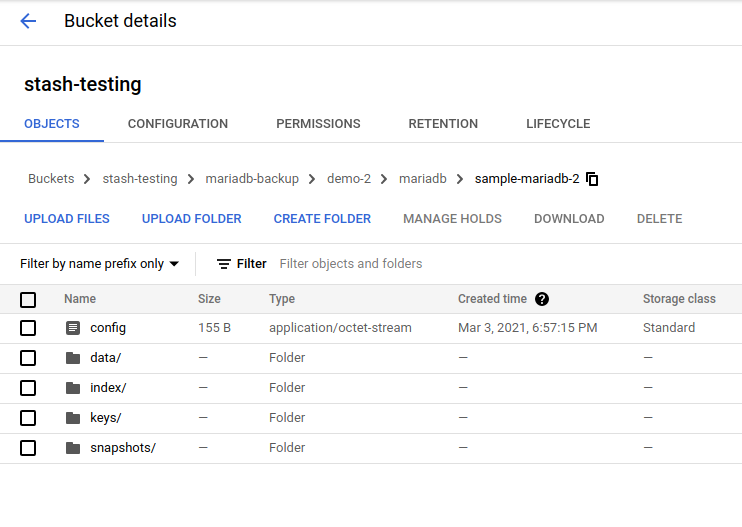Click the config file document icon
Screen dimensions: 742x527
[x=72, y=328]
